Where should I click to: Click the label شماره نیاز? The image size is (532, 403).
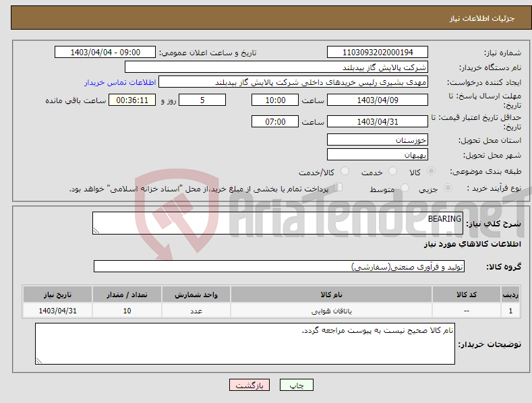(x=502, y=53)
